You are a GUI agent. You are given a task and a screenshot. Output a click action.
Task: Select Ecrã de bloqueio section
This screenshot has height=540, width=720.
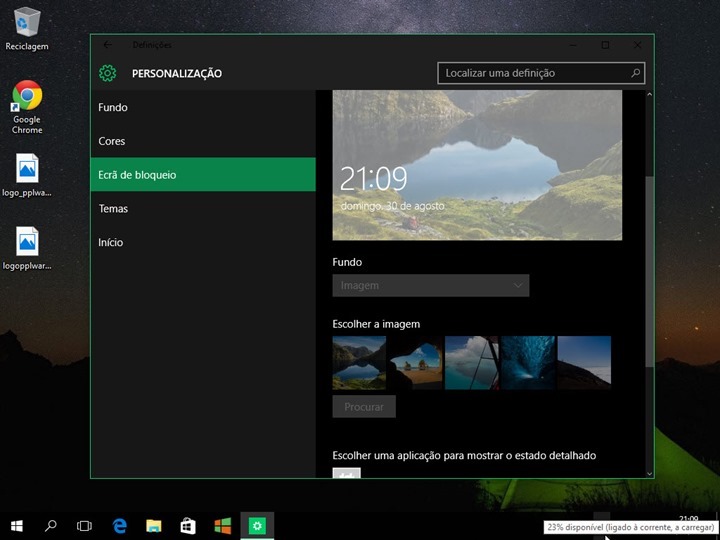click(x=203, y=174)
